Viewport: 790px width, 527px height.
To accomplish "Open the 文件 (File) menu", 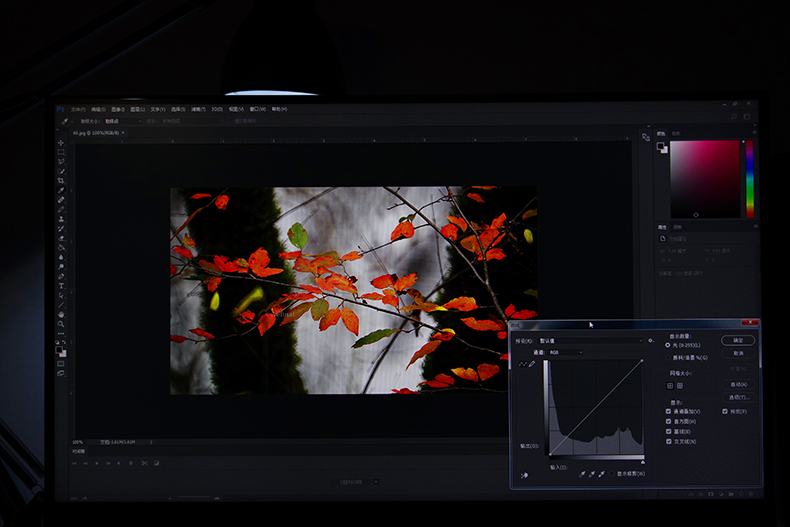I will [x=77, y=109].
